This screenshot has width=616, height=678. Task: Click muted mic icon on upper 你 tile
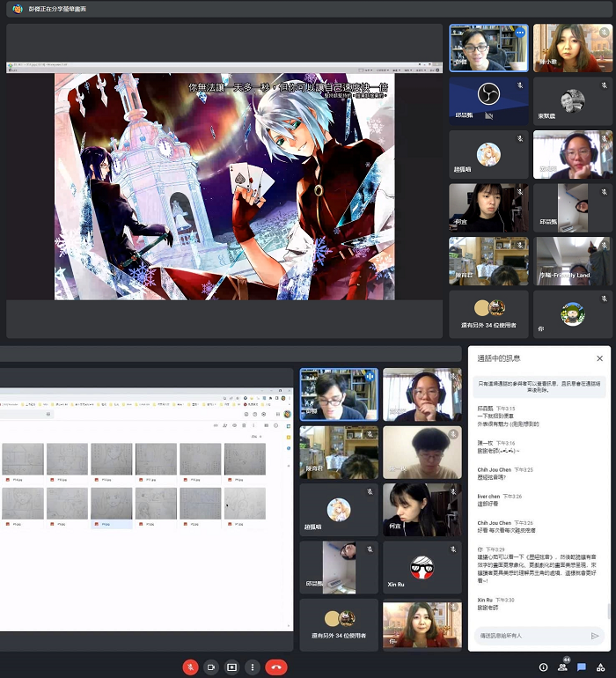tap(605, 298)
